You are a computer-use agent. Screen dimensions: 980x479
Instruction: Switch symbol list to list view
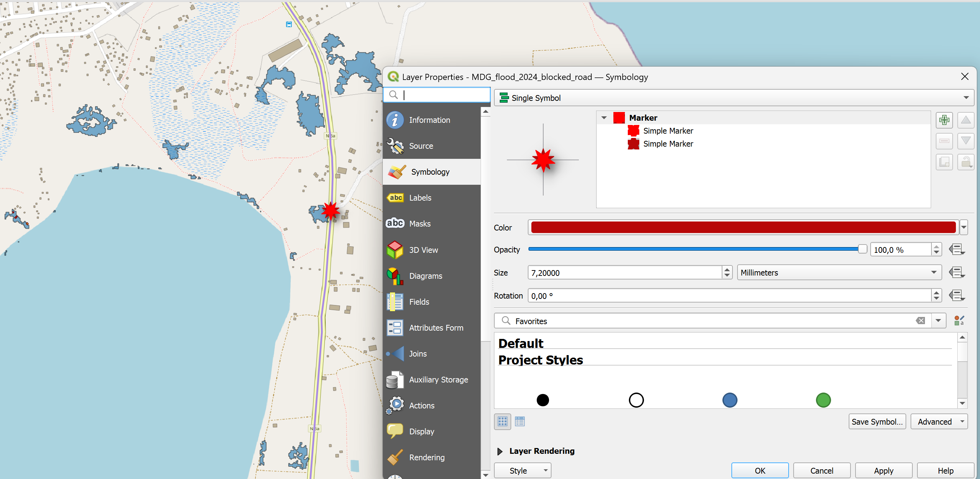click(520, 421)
